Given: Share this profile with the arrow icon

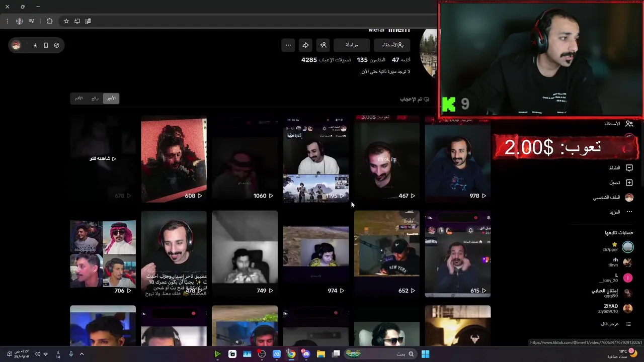Looking at the screenshot, I should click(305, 45).
